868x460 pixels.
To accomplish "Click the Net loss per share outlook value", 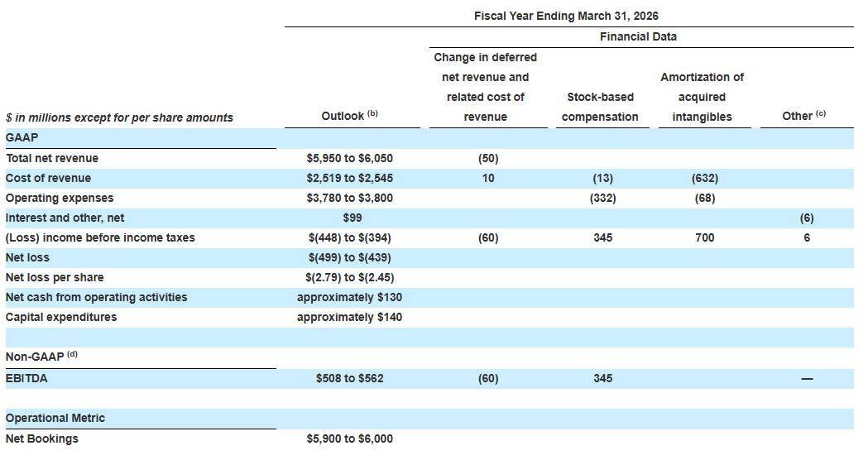I will pyautogui.click(x=349, y=277).
